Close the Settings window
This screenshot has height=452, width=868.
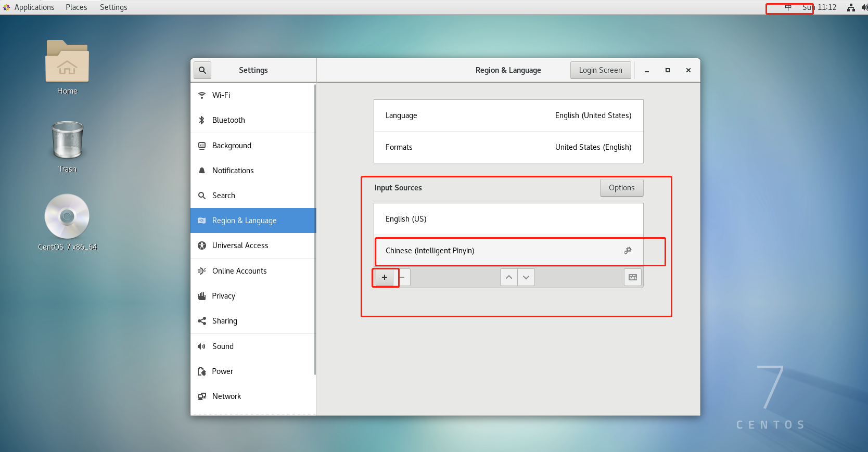click(688, 70)
